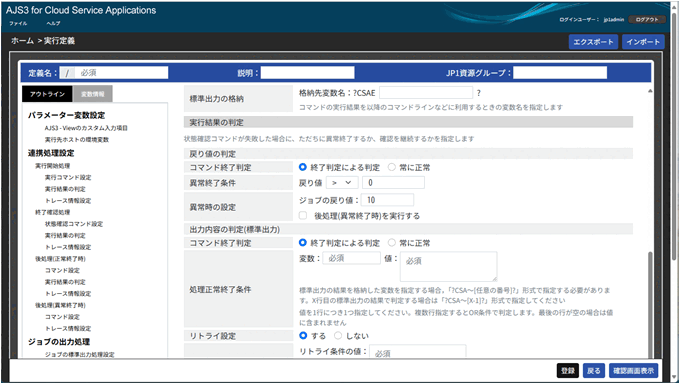Click the インポート button
Screen dimensions: 680x384
point(643,42)
